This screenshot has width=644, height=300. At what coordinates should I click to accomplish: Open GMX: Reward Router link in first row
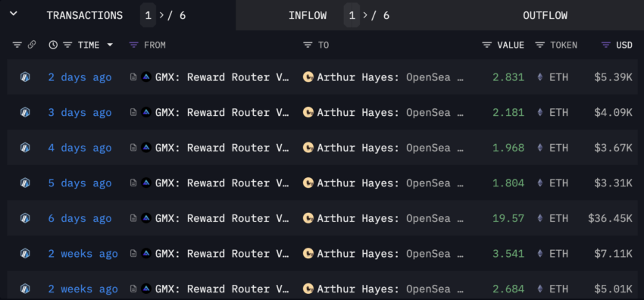[222, 77]
